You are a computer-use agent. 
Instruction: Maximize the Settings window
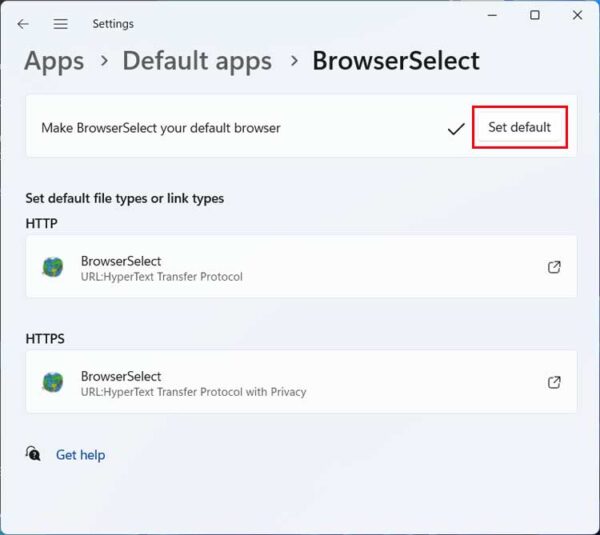coord(535,15)
